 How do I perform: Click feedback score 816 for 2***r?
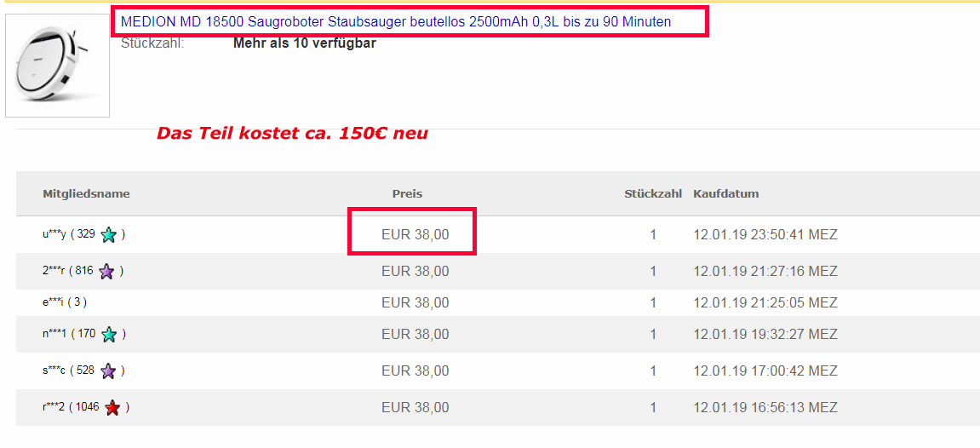tap(84, 271)
